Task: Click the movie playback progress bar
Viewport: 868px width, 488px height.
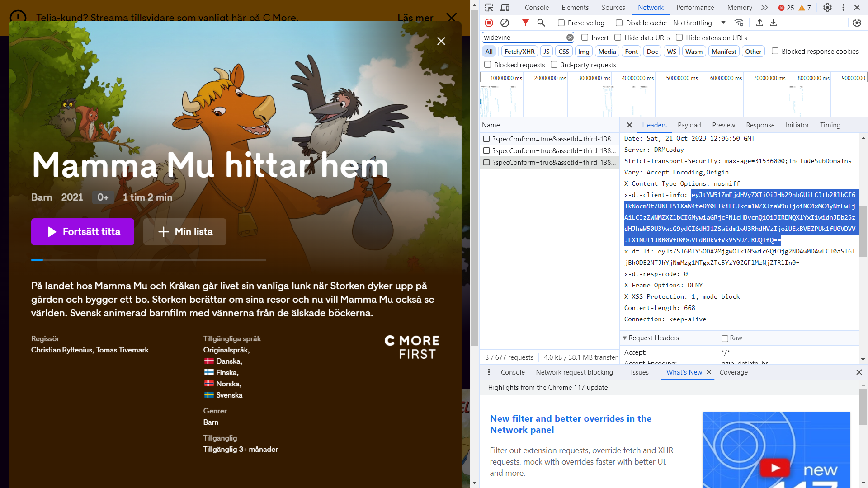Action: pyautogui.click(x=149, y=260)
